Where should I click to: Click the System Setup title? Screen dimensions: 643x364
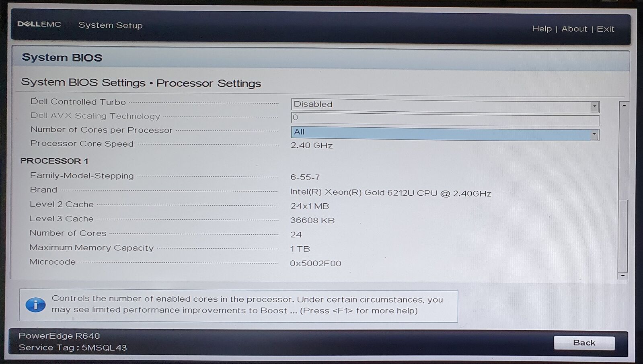point(110,25)
